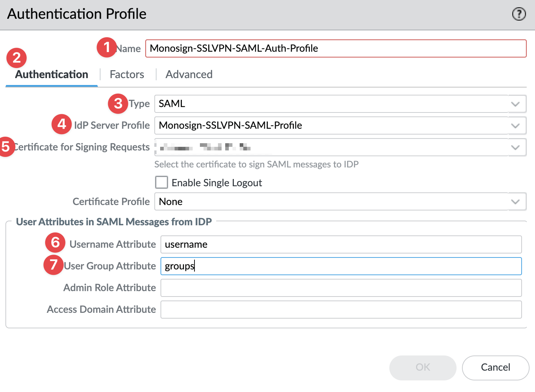
Task: Click the red step 1 marker
Action: point(107,47)
